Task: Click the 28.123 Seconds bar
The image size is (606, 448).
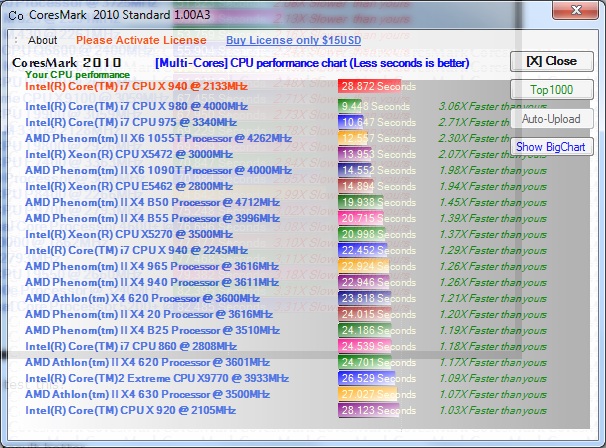Action: click(369, 411)
